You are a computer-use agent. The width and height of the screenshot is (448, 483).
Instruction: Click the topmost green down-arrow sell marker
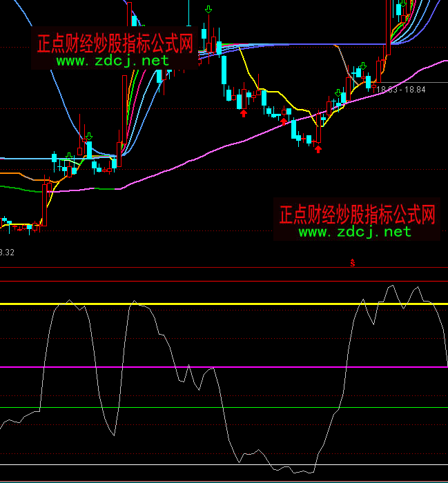coord(208,10)
